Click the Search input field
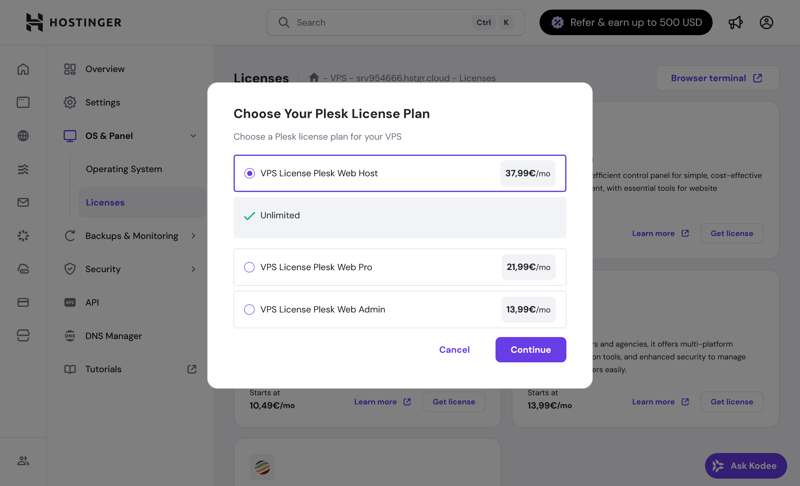Image resolution: width=800 pixels, height=486 pixels. [380, 22]
